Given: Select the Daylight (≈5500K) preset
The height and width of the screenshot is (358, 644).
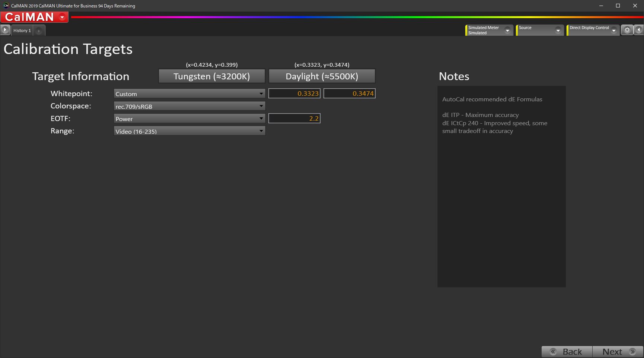Looking at the screenshot, I should pyautogui.click(x=322, y=76).
